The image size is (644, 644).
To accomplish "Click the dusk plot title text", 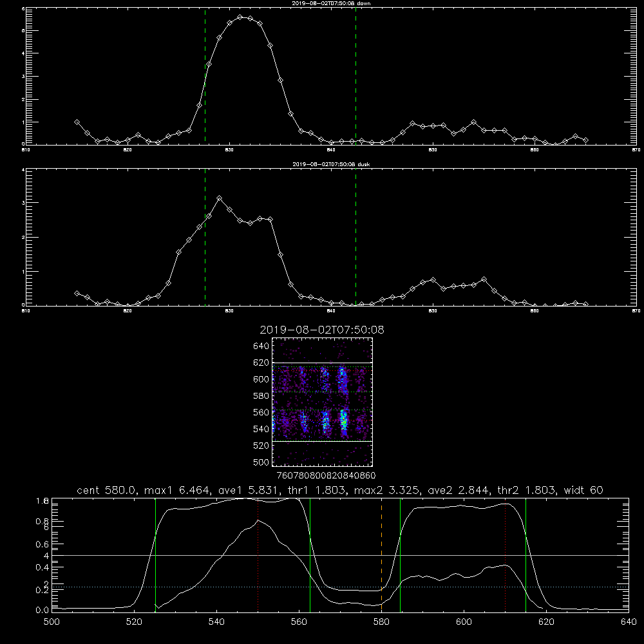I will tap(331, 164).
